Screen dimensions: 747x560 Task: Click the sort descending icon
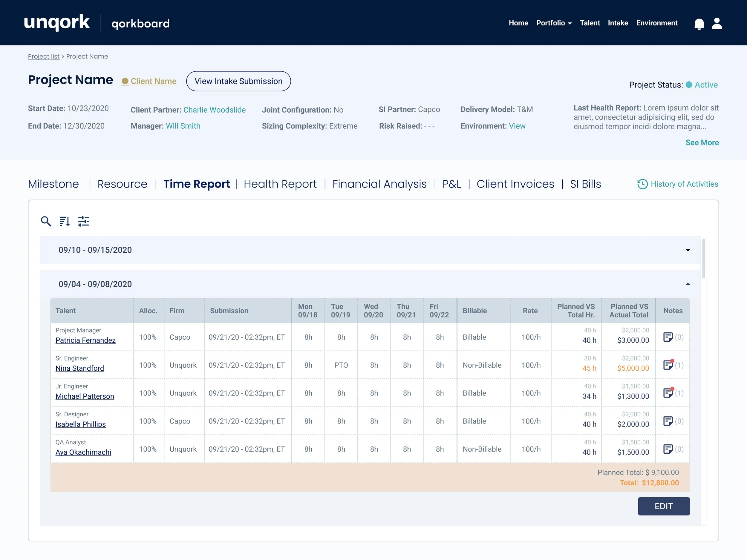[x=65, y=221]
